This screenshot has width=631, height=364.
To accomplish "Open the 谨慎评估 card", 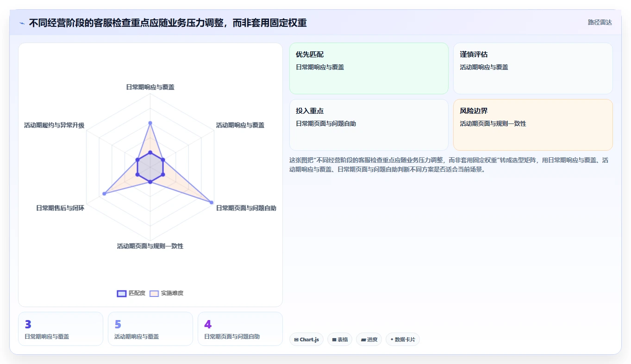I will tap(533, 68).
